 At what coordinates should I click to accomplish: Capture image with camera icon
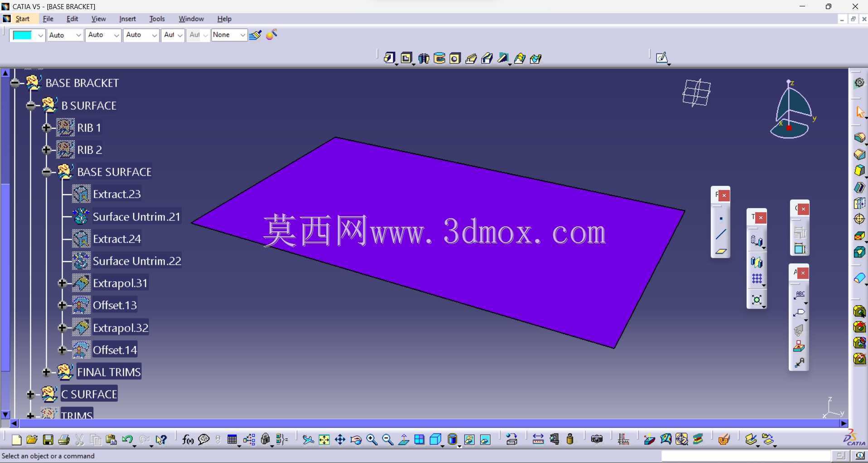pyautogui.click(x=597, y=439)
